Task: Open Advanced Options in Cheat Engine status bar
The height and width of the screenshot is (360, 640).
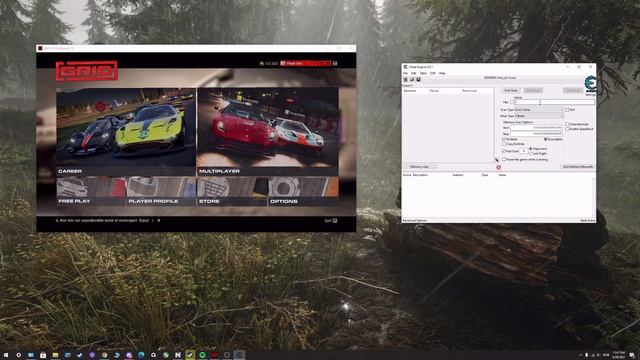Action: click(x=415, y=221)
